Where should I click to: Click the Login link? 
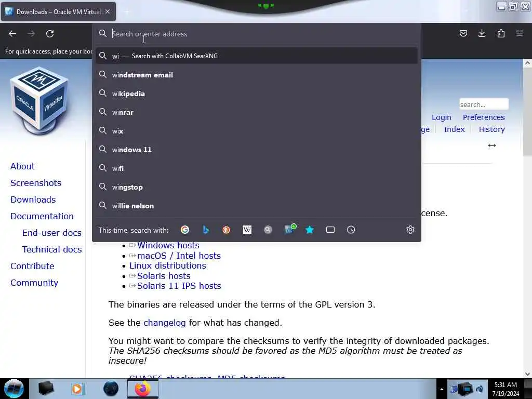(x=442, y=117)
